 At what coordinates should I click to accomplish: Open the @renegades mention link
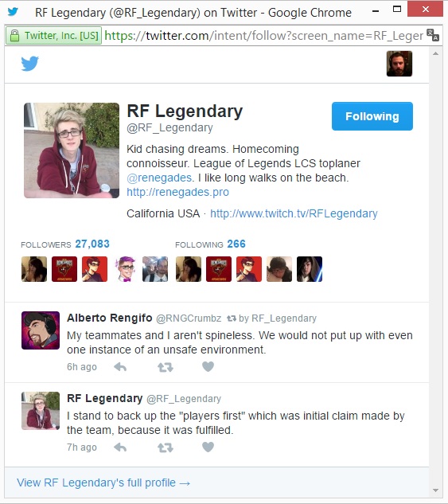[159, 178]
